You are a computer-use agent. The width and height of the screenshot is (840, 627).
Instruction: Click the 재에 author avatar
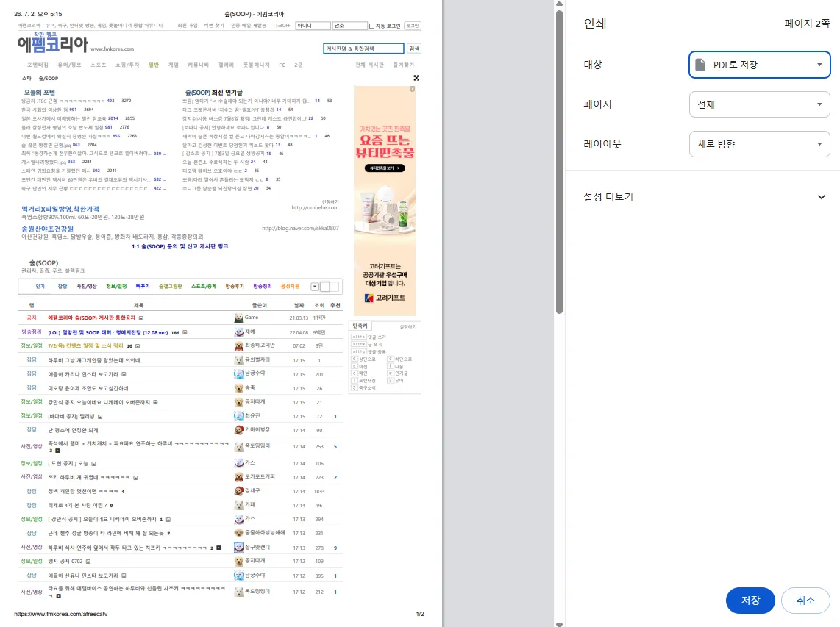pyautogui.click(x=239, y=332)
